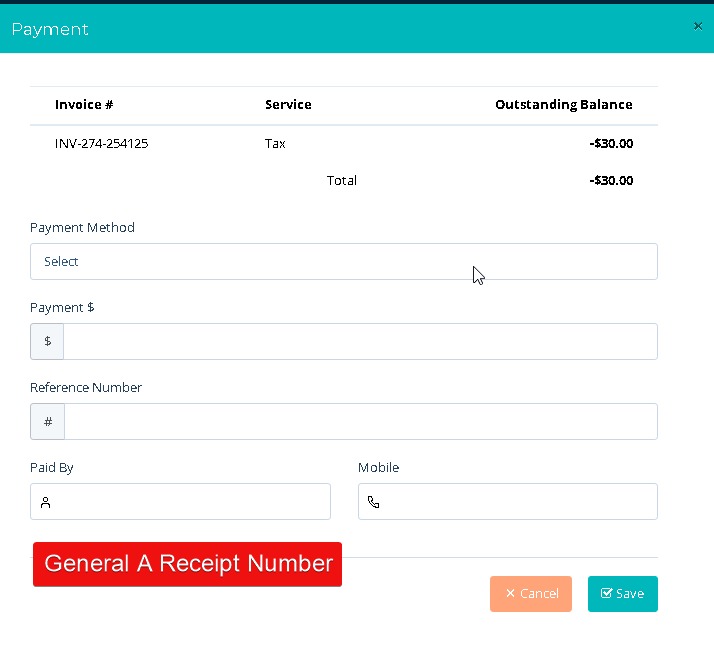Click the General A Receipt Number banner

[187, 564]
